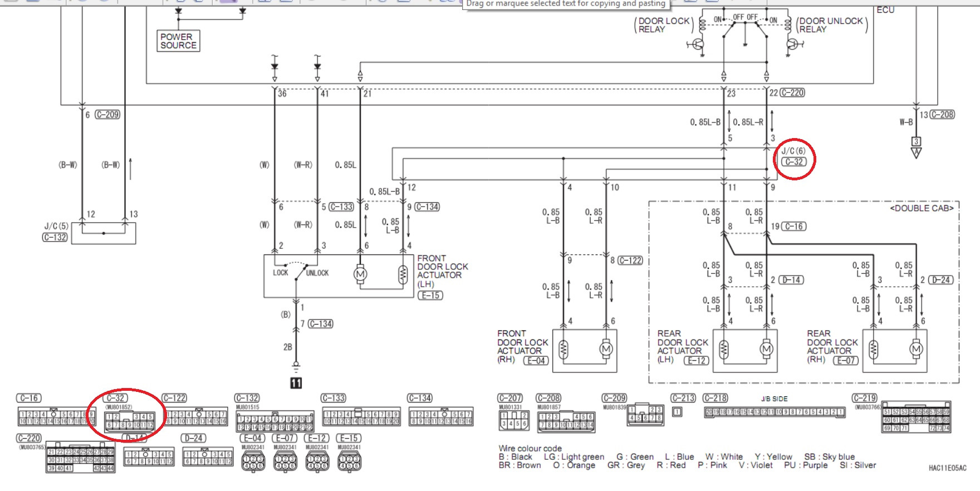Click the C-218 legend label
This screenshot has width=980, height=491.
(715, 398)
